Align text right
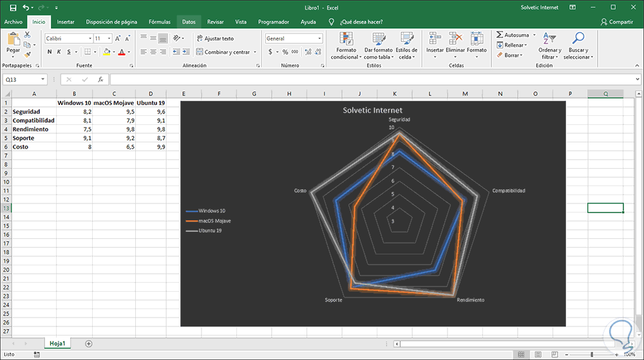The image size is (644, 360). [163, 52]
